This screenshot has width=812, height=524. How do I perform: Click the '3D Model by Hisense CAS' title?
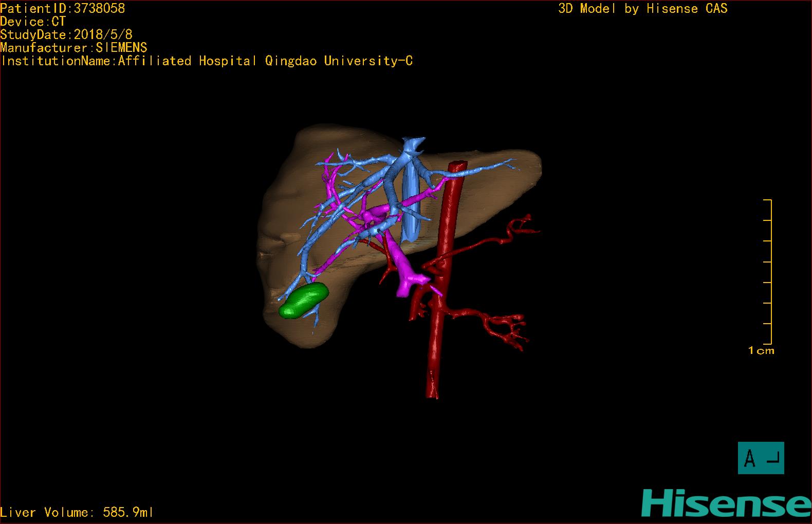point(643,8)
